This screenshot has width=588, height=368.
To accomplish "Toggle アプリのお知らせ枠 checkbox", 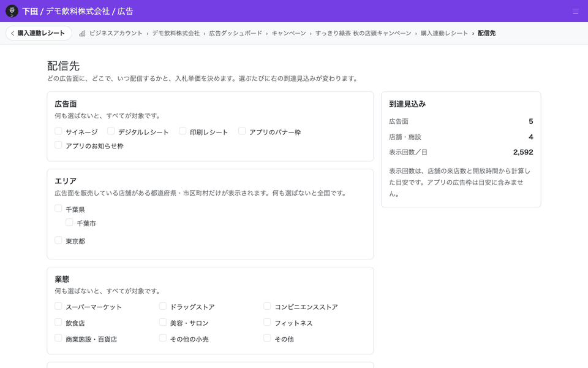I will [58, 145].
